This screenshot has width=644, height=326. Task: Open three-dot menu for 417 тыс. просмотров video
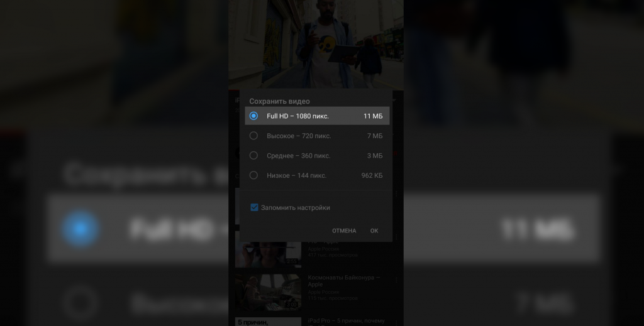point(396,237)
